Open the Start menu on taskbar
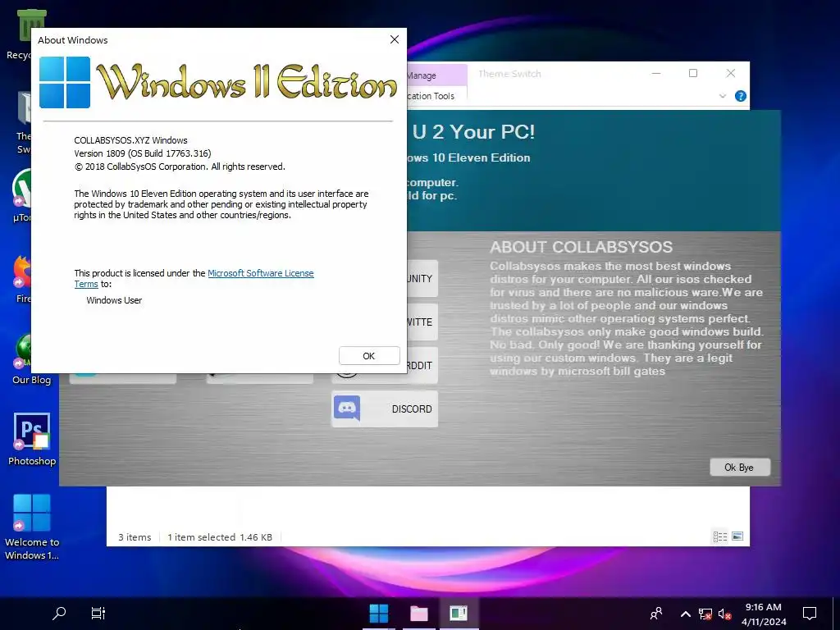Image resolution: width=840 pixels, height=630 pixels. pos(379,614)
